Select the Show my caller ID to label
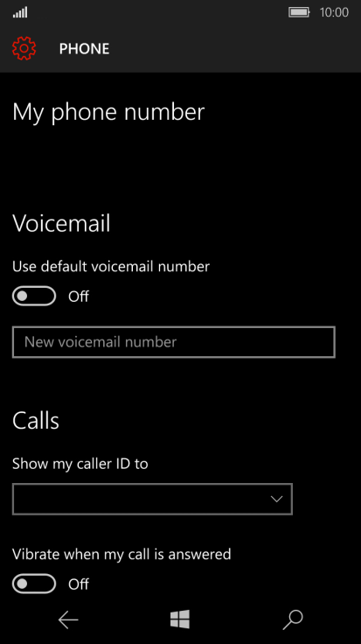This screenshot has width=361, height=644. coord(80,464)
